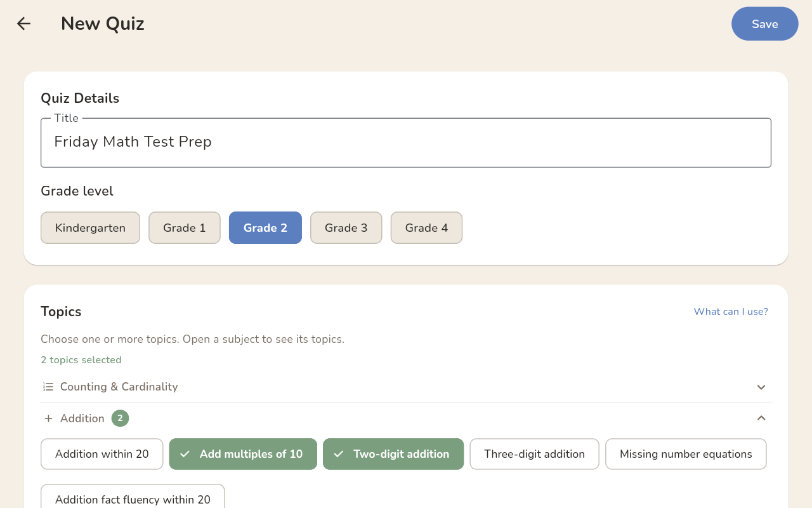The height and width of the screenshot is (508, 812).
Task: Save the new quiz
Action: [764, 23]
